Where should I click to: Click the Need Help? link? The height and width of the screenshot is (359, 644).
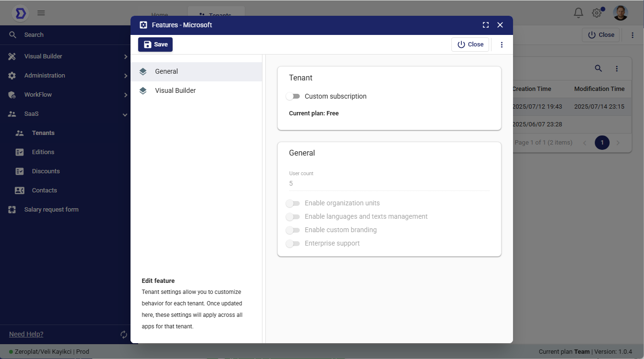26,334
